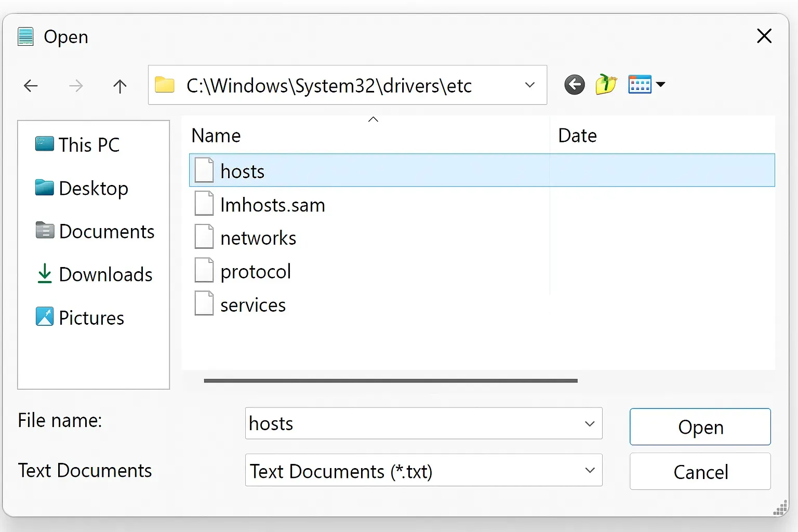Expand the File name history dropdown
798x532 pixels.
tap(590, 424)
